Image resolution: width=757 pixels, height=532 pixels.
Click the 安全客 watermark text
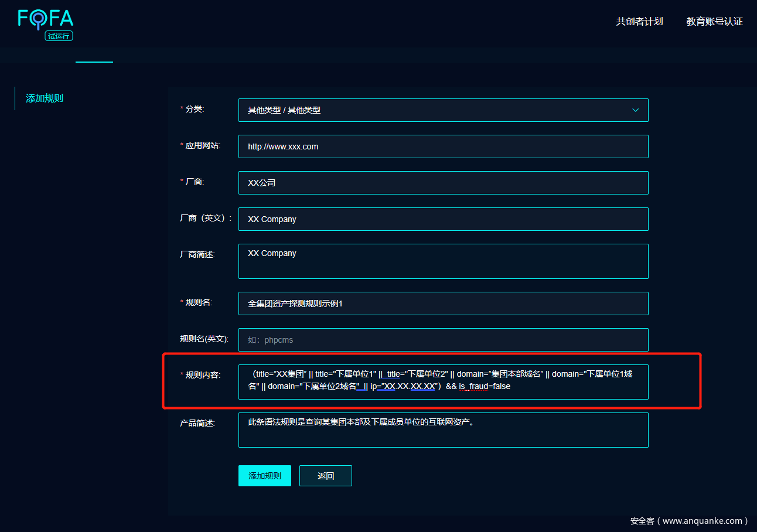(x=689, y=520)
